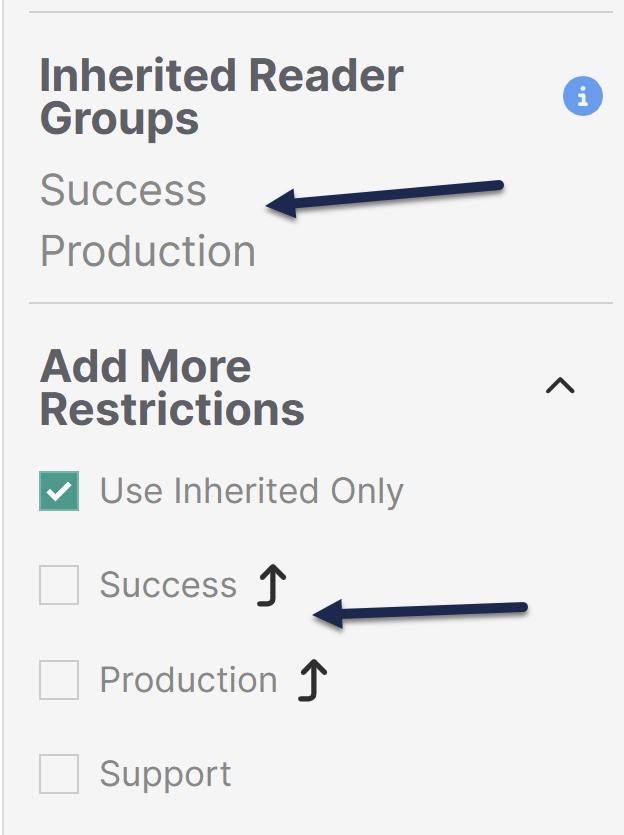
Task: Enable the Success restriction checkbox
Action: 59,585
